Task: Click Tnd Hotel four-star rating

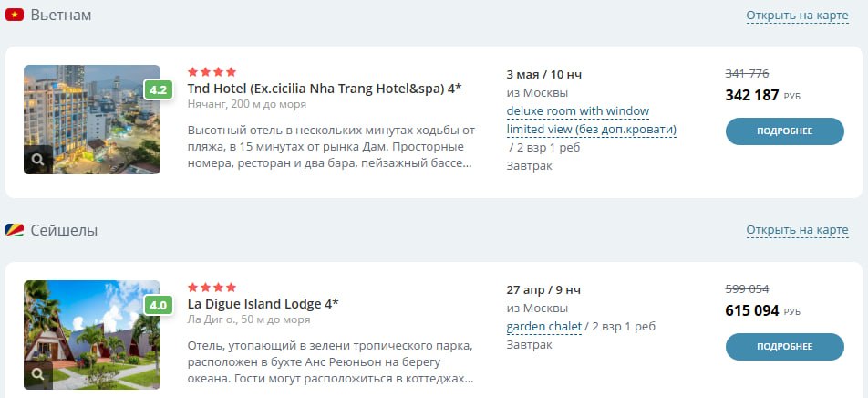Action: (212, 71)
